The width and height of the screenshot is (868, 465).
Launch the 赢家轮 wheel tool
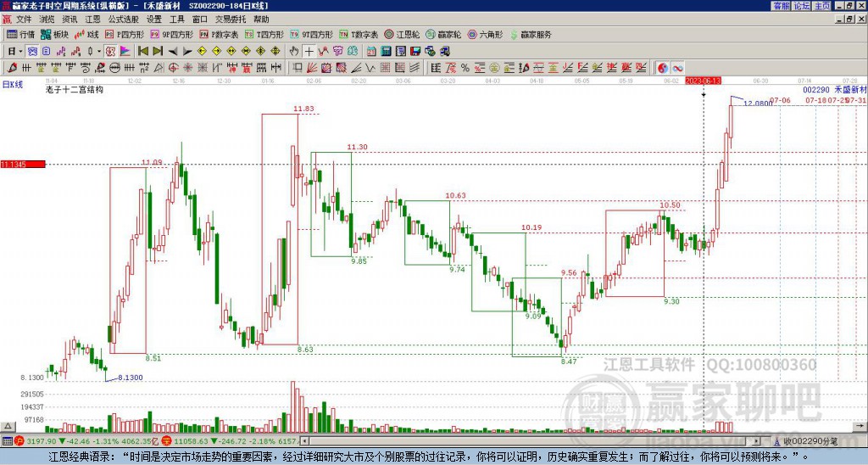(443, 34)
